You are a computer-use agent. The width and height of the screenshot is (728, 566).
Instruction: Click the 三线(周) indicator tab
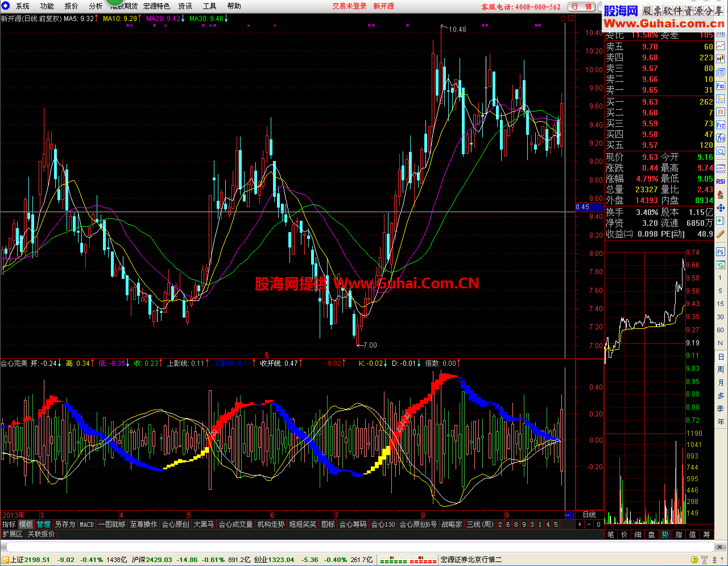[480, 524]
